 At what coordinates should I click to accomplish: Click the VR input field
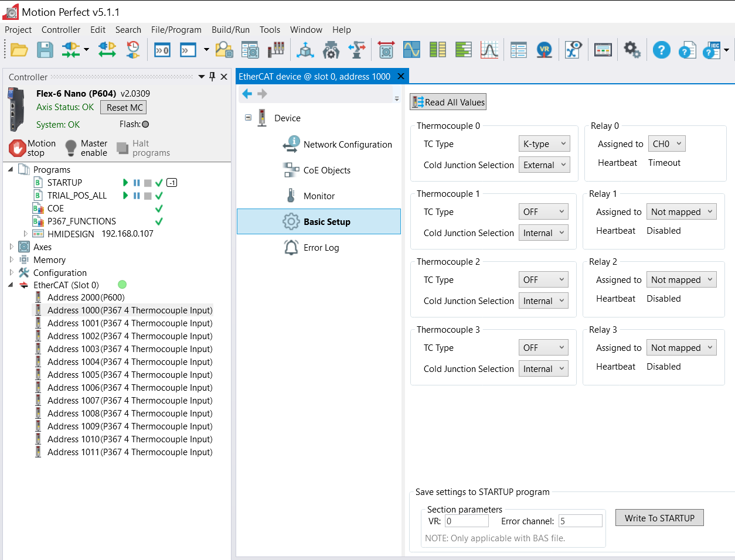(x=467, y=521)
